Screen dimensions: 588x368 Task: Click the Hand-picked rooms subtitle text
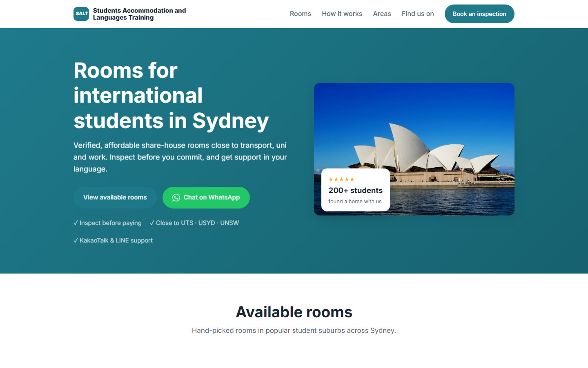tap(294, 330)
